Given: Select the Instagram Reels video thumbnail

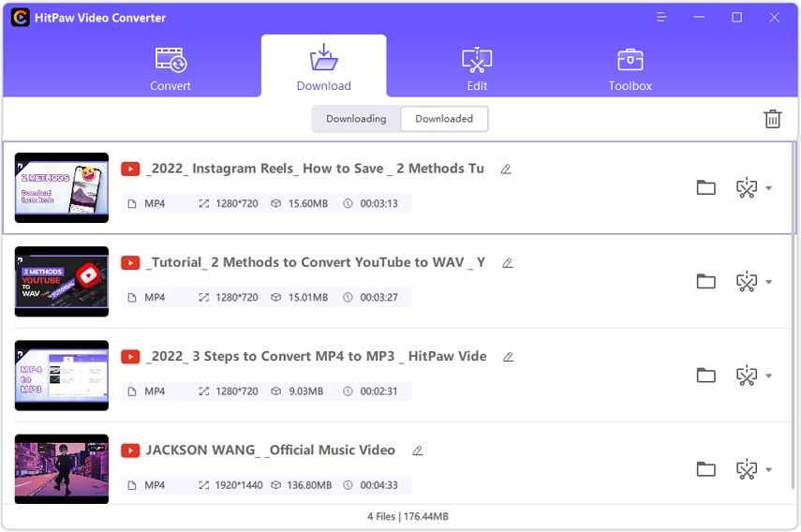Looking at the screenshot, I should (62, 187).
